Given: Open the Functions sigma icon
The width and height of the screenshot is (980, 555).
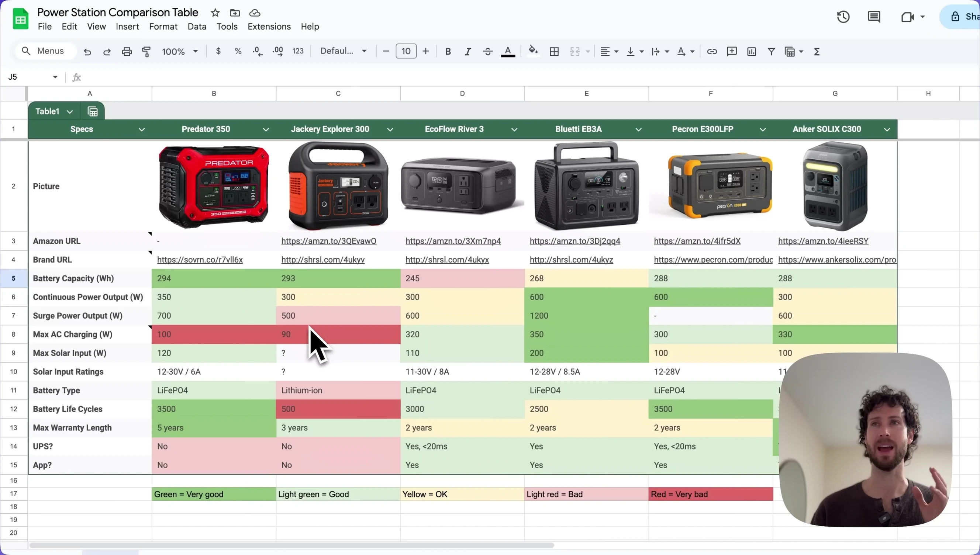Looking at the screenshot, I should click(x=817, y=52).
